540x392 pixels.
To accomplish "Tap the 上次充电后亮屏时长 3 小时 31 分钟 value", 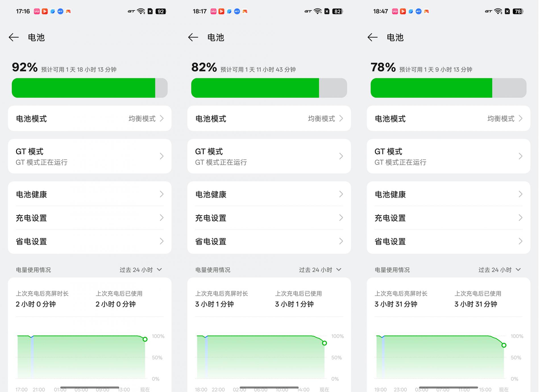I will 396,304.
